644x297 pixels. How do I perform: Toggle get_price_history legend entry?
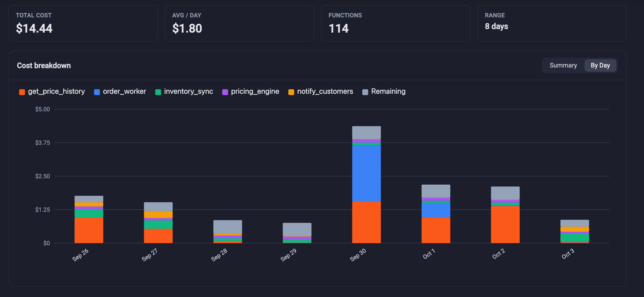point(52,92)
